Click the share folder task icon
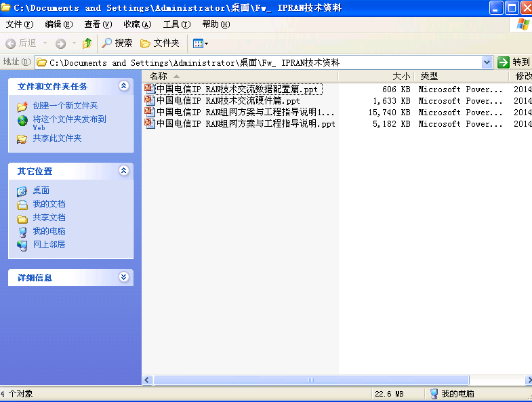 (x=22, y=139)
